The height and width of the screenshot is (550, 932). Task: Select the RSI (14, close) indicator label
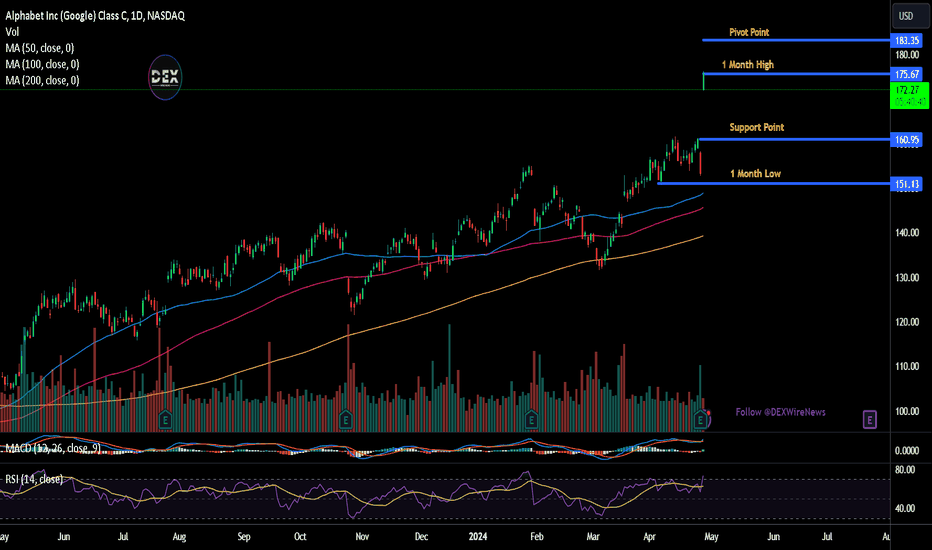(x=34, y=479)
